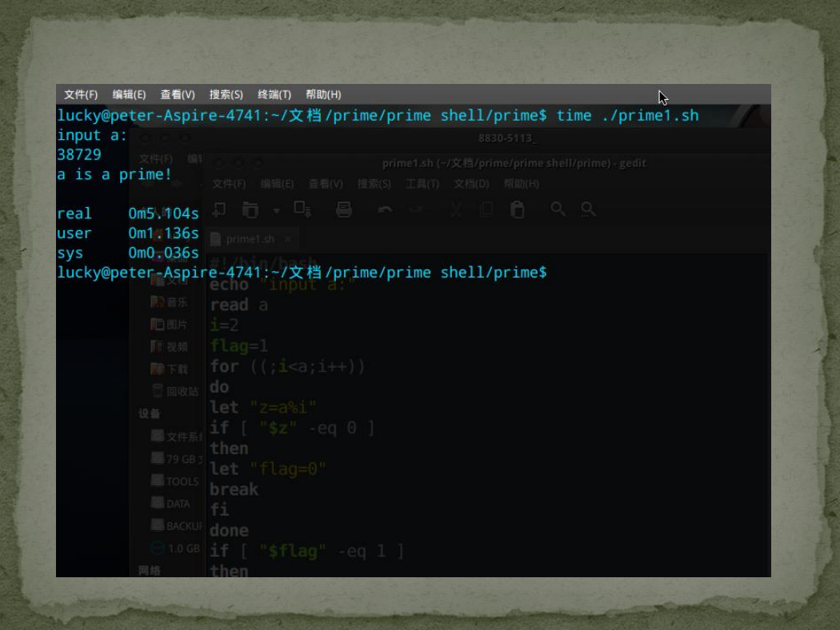Open gedit's 查看(V) menu

tap(326, 184)
